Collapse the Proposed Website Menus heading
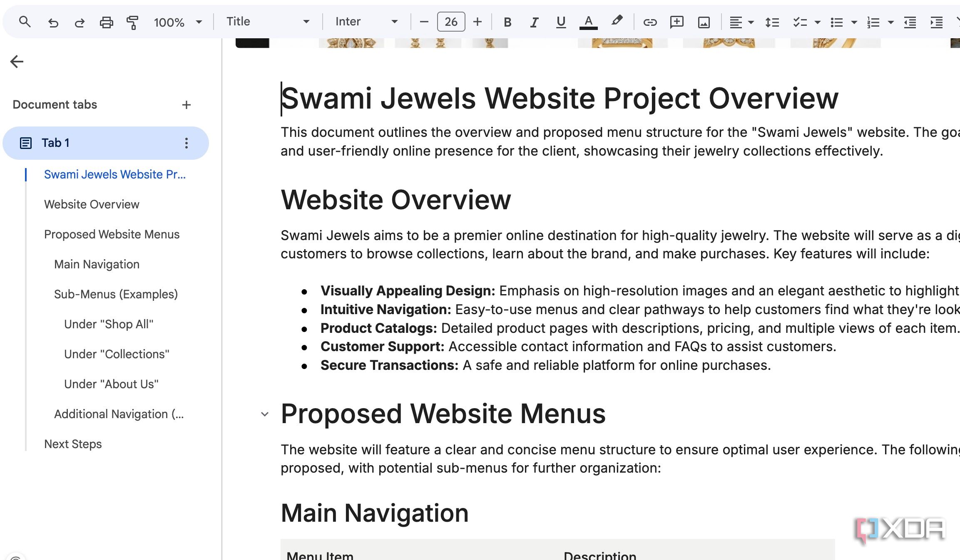The image size is (960, 560). click(x=264, y=414)
